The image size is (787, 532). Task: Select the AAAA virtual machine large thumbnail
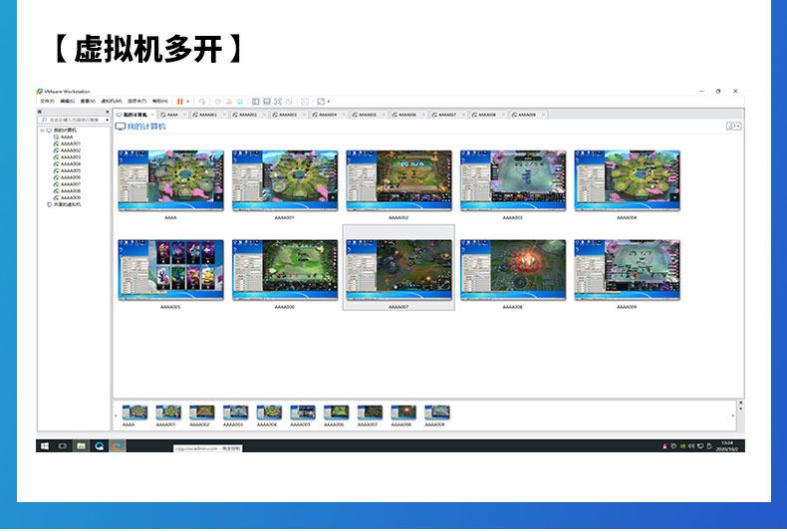170,180
